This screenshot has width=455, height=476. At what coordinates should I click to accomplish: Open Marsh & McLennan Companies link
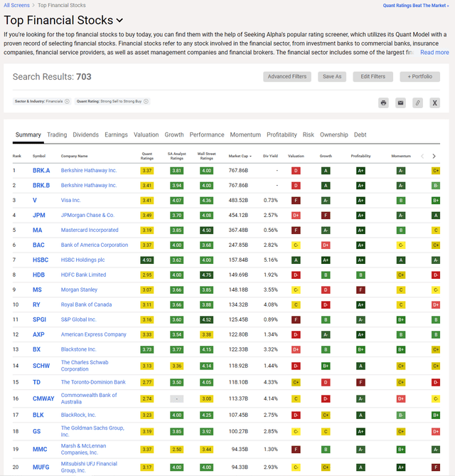click(83, 449)
